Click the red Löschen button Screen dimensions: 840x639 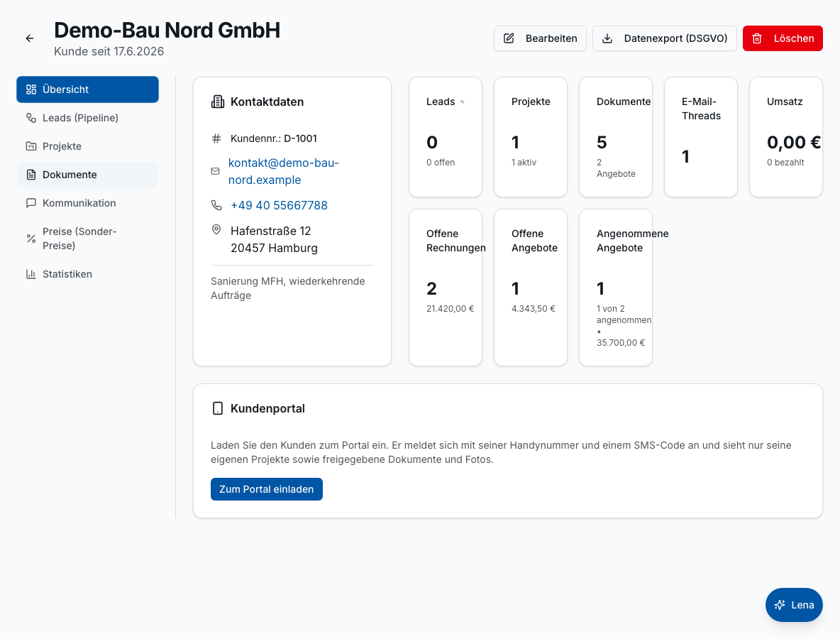(783, 38)
